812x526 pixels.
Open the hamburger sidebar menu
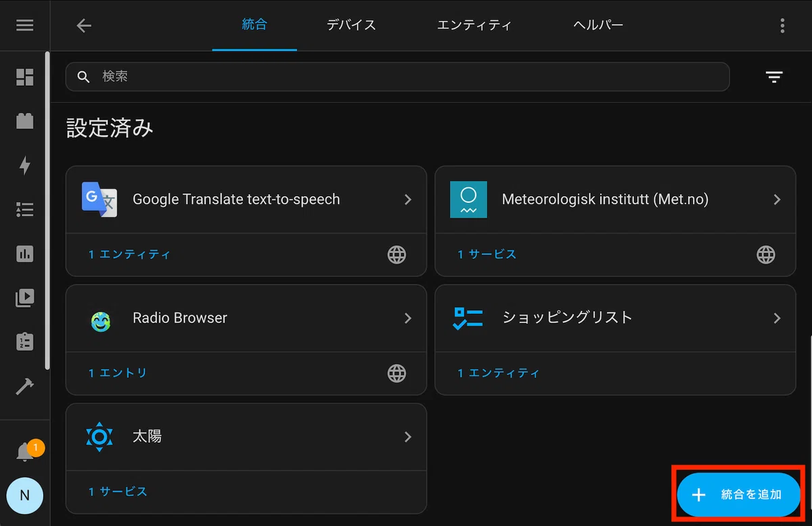point(25,26)
